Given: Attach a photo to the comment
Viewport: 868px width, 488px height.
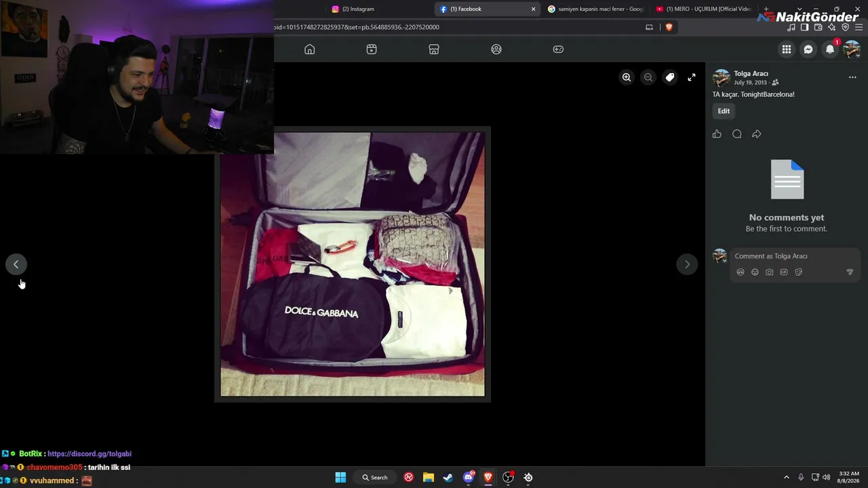Looking at the screenshot, I should point(770,272).
